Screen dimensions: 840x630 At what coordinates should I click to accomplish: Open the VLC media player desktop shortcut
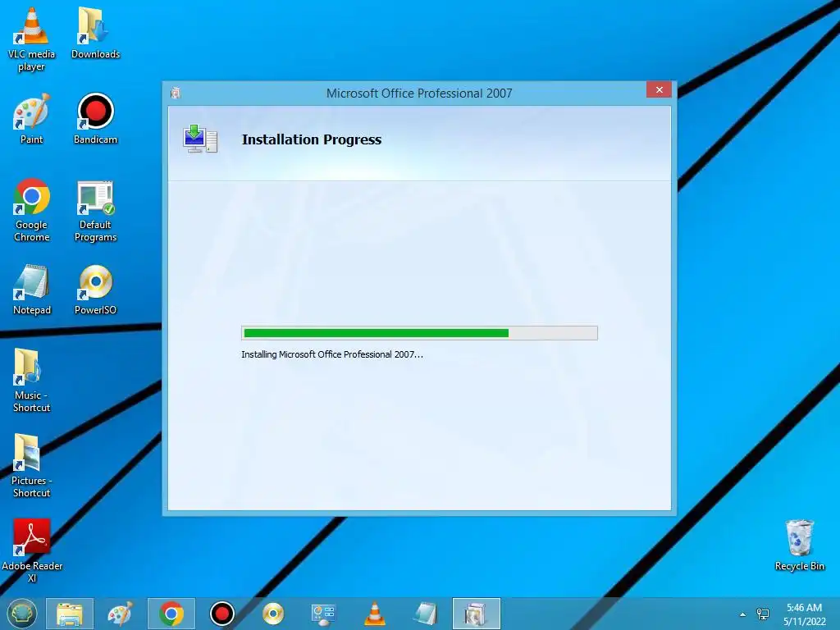click(x=32, y=39)
